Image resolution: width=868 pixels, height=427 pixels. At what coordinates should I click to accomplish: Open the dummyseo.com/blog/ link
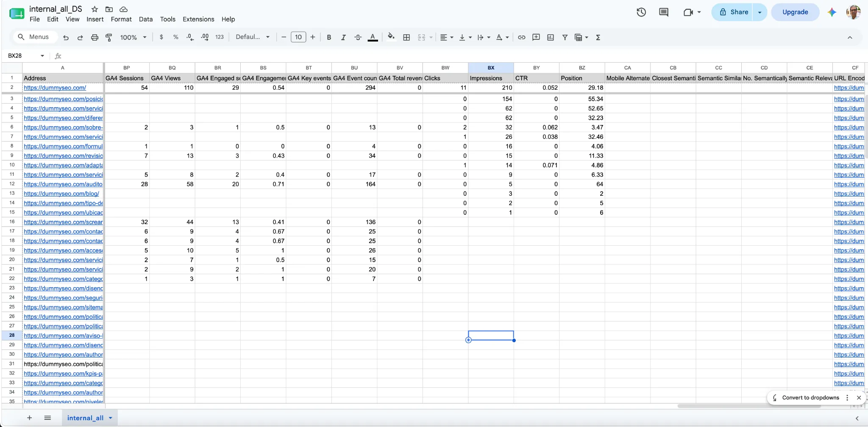tap(61, 194)
